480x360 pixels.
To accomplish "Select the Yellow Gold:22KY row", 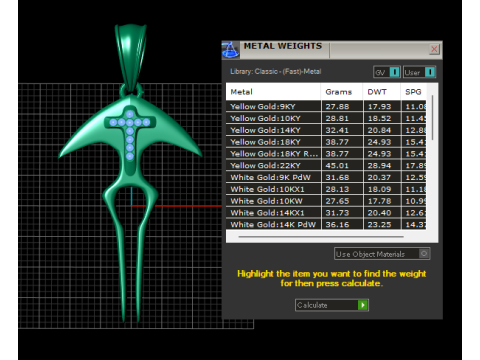I will [326, 166].
